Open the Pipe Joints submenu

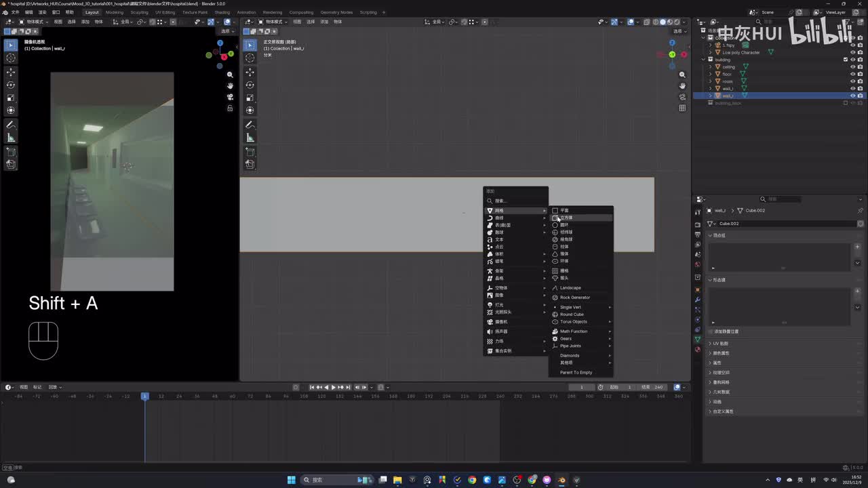(581, 346)
